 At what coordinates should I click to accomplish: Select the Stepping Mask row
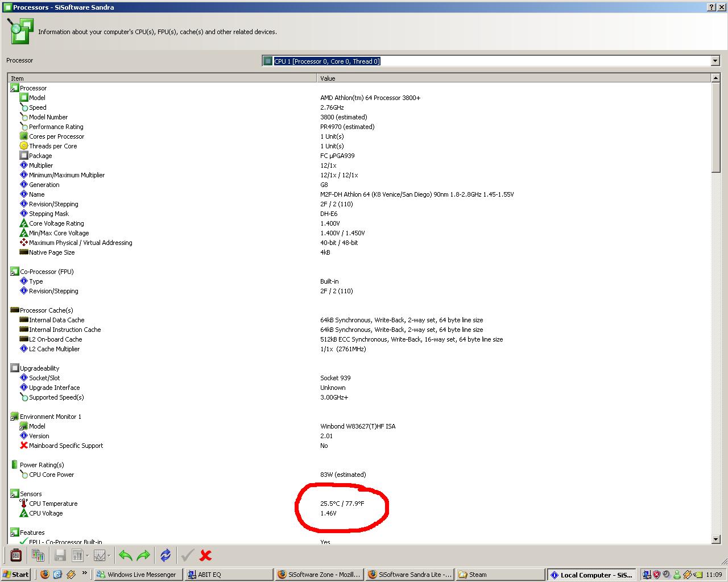point(359,214)
